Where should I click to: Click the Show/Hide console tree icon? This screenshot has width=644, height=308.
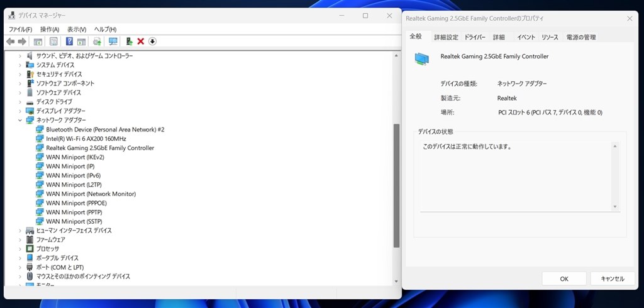click(x=38, y=41)
